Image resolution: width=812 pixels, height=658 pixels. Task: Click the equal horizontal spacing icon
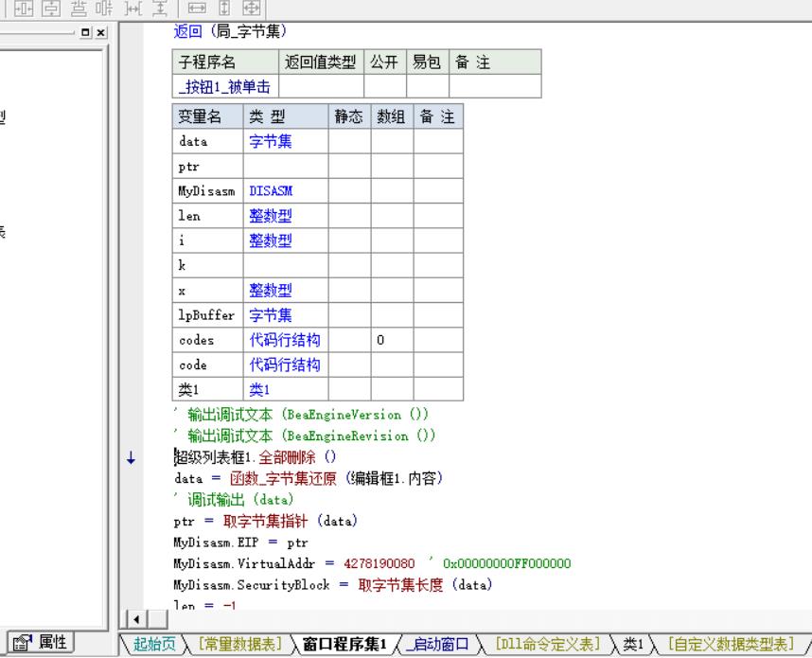[133, 9]
